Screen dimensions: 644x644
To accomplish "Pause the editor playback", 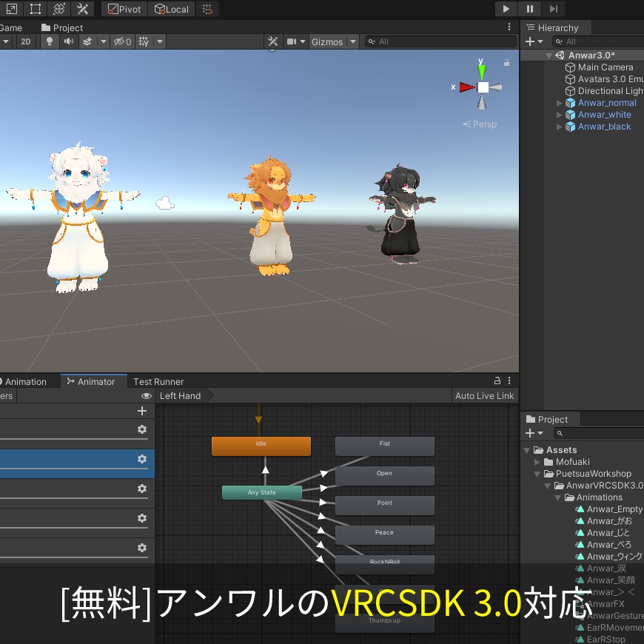I will (x=530, y=9).
